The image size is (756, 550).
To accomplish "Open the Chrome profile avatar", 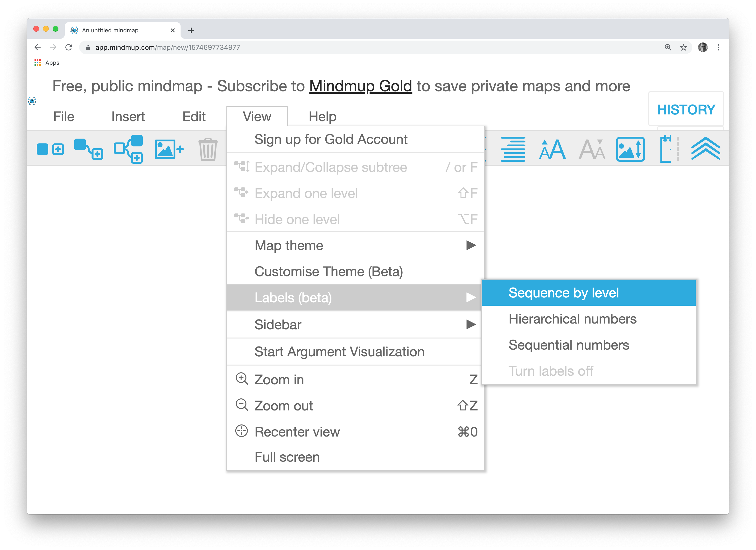I will [703, 47].
